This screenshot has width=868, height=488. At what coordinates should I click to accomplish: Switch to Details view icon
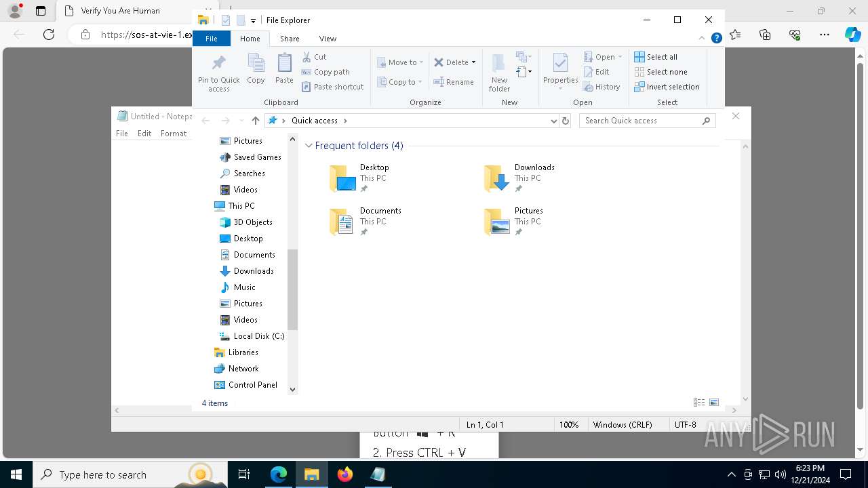tap(699, 403)
